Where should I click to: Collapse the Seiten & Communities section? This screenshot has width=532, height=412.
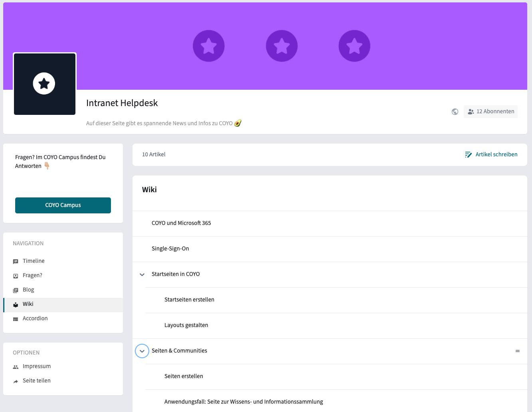pos(142,351)
